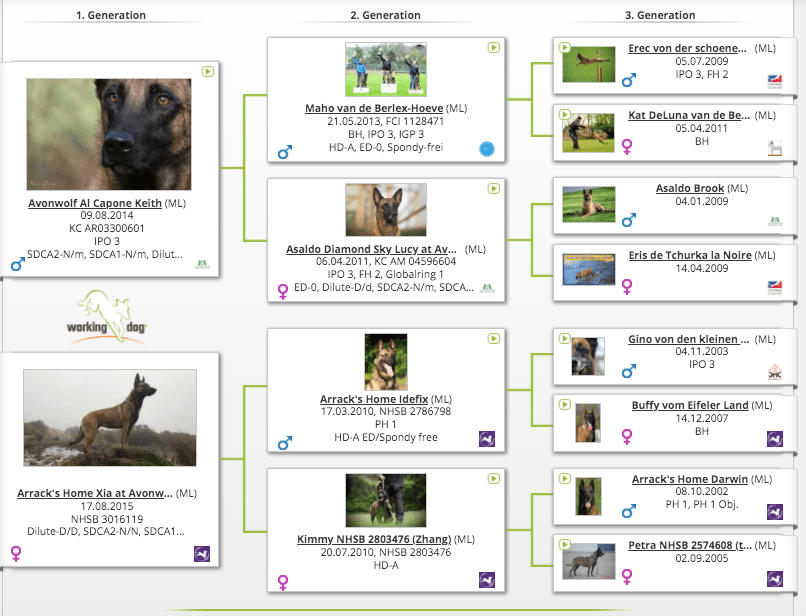806x616 pixels.
Task: Click purple club logo on Arrack's Home Xia card
Action: 202,553
